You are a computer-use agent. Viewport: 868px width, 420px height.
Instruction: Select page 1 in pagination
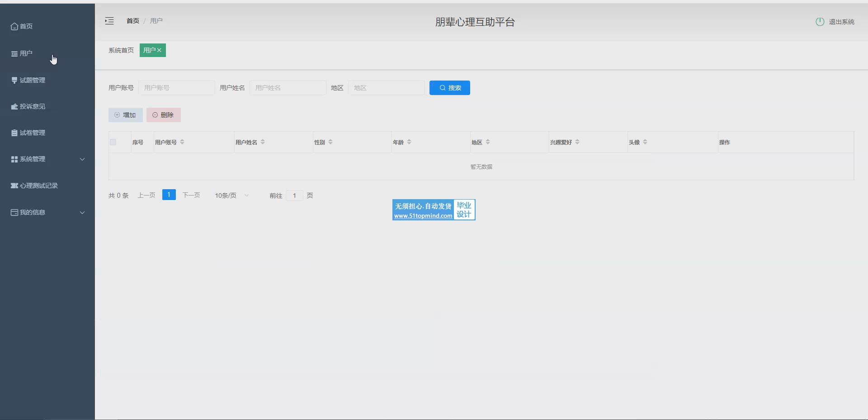click(x=169, y=195)
